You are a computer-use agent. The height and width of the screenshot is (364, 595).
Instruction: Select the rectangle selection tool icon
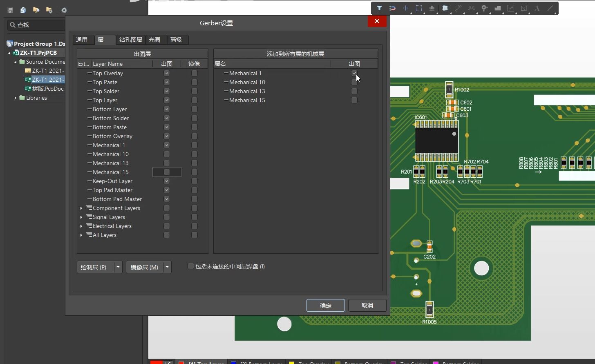tap(419, 8)
